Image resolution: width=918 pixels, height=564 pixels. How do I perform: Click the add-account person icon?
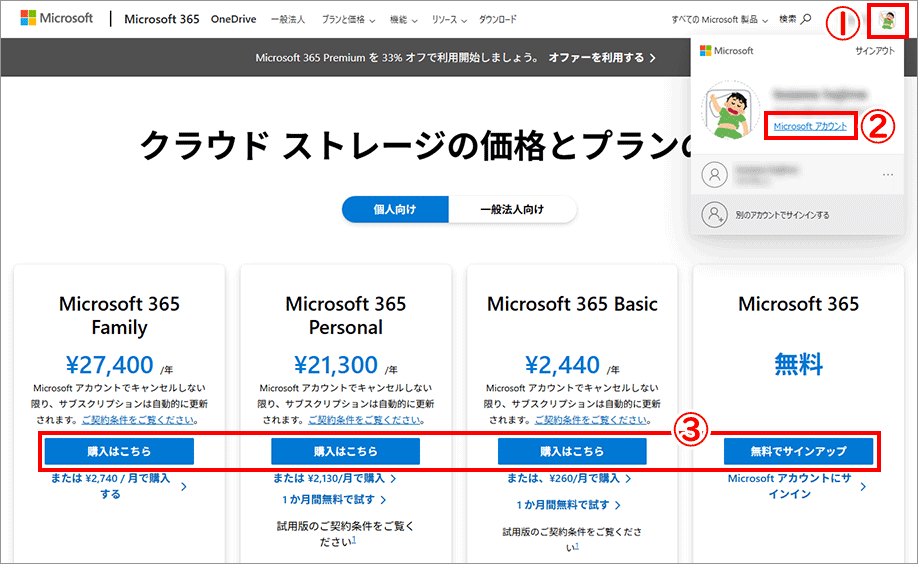pos(714,214)
